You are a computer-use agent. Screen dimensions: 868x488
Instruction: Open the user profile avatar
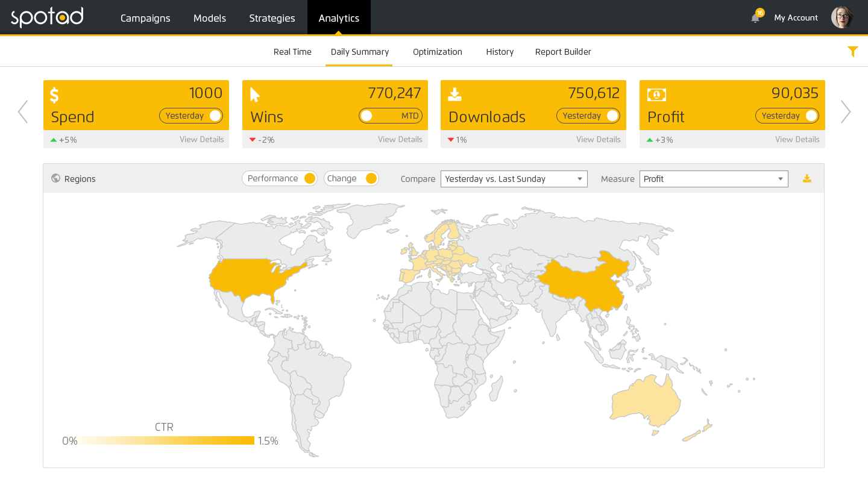(841, 17)
